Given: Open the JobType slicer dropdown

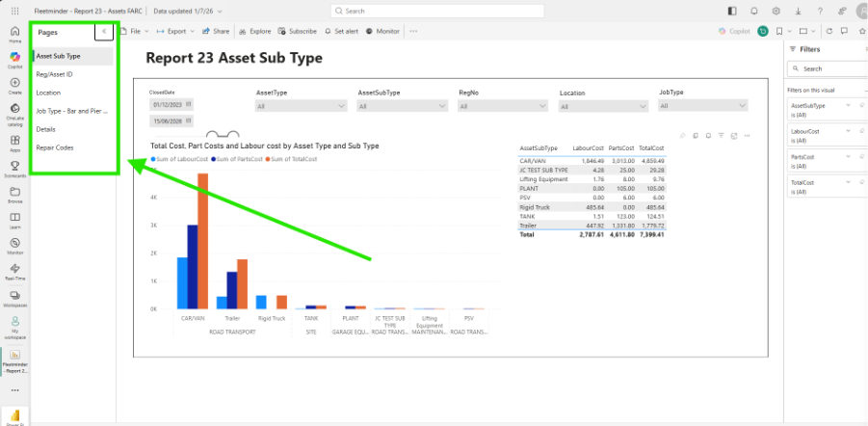Looking at the screenshot, I should tap(702, 106).
